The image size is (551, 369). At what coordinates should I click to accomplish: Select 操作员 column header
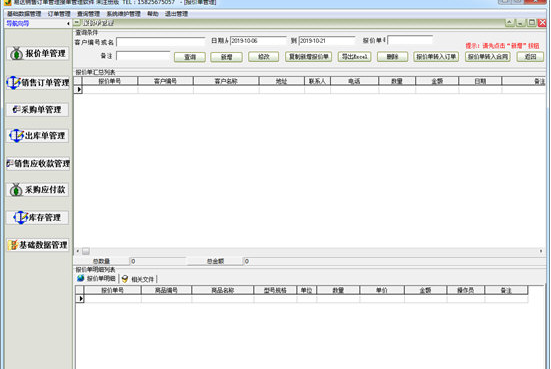(x=466, y=290)
